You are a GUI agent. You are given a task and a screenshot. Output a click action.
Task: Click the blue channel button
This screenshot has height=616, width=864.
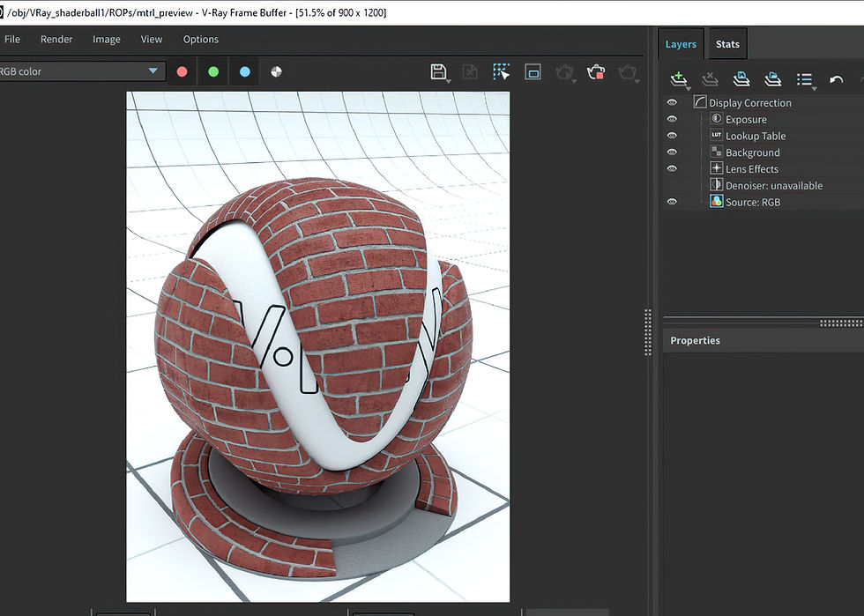(x=244, y=71)
